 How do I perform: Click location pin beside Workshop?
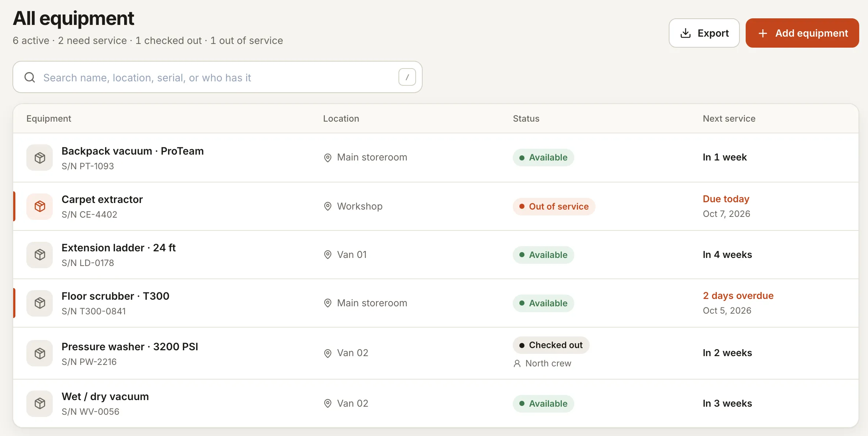coord(328,206)
